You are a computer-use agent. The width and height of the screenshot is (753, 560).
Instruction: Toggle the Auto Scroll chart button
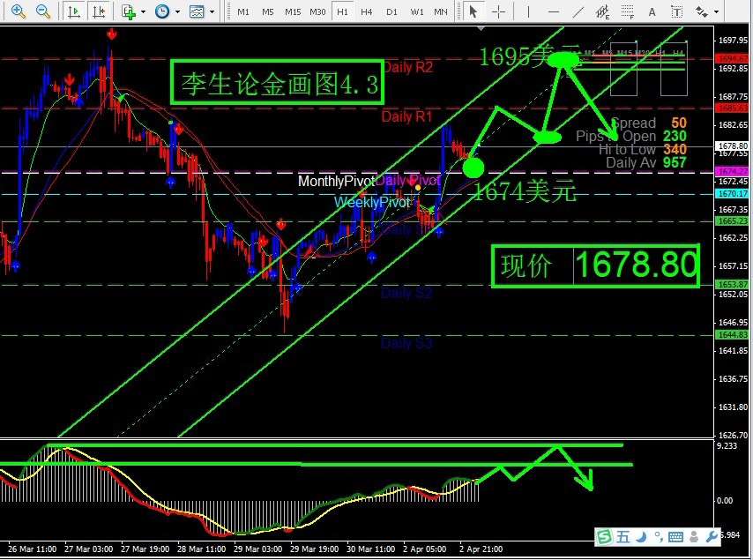[x=74, y=11]
